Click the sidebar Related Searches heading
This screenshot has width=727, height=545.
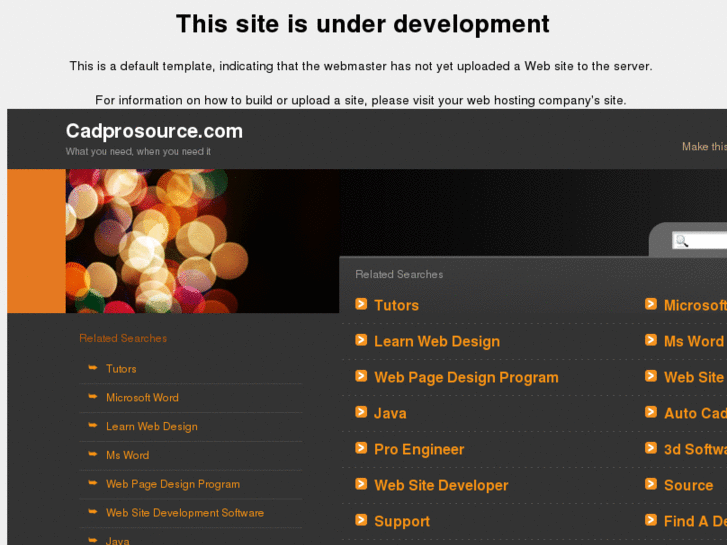[x=123, y=338]
